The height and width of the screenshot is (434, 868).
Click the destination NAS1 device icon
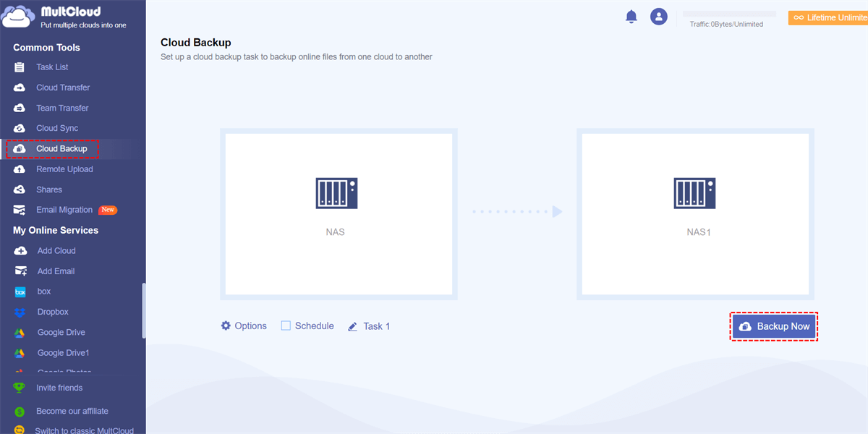point(694,193)
